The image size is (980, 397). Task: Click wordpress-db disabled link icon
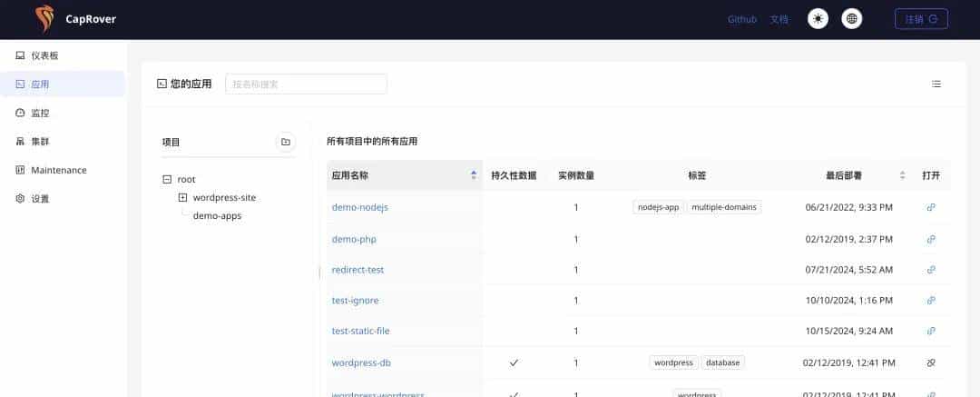(x=931, y=362)
